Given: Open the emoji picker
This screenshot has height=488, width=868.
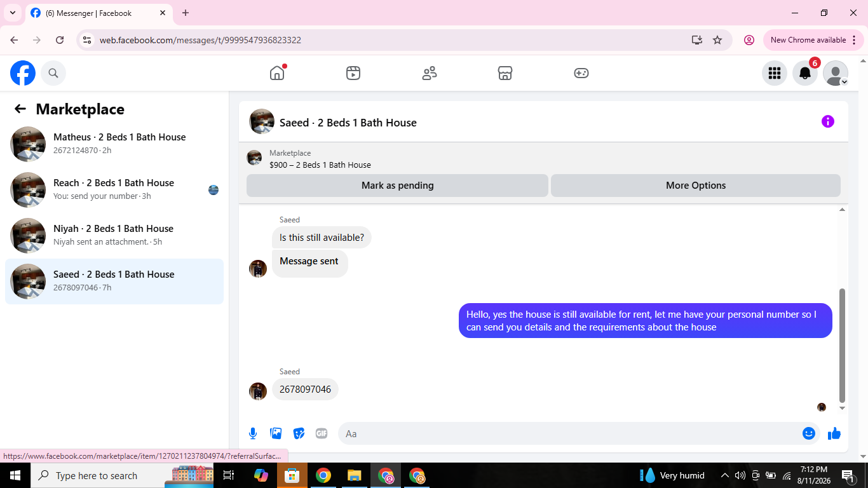Looking at the screenshot, I should point(809,433).
